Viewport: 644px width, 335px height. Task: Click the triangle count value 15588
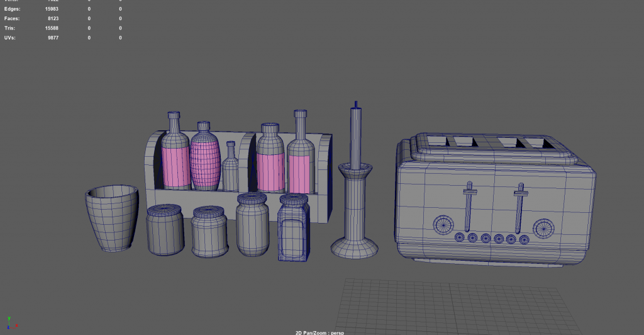coord(52,28)
